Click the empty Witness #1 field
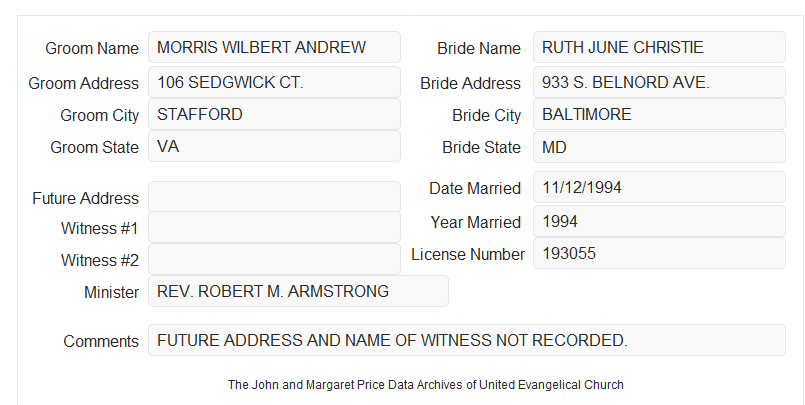805x405 pixels. (274, 227)
